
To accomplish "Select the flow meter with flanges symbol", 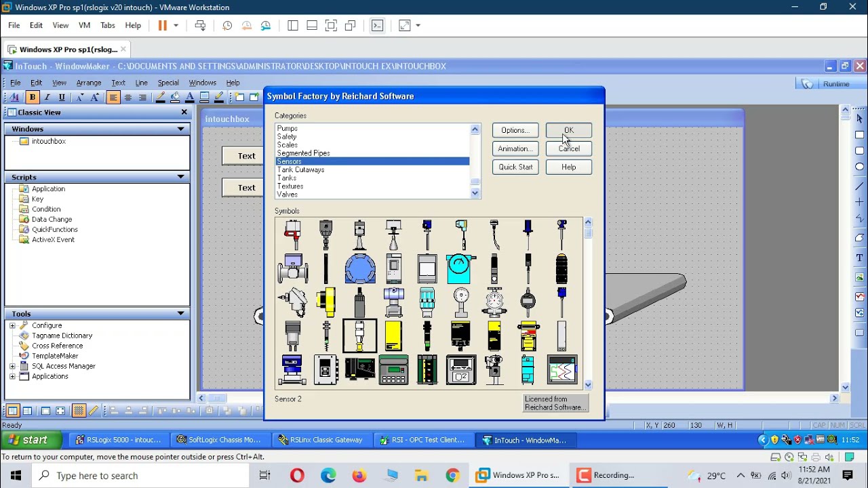I will click(292, 269).
